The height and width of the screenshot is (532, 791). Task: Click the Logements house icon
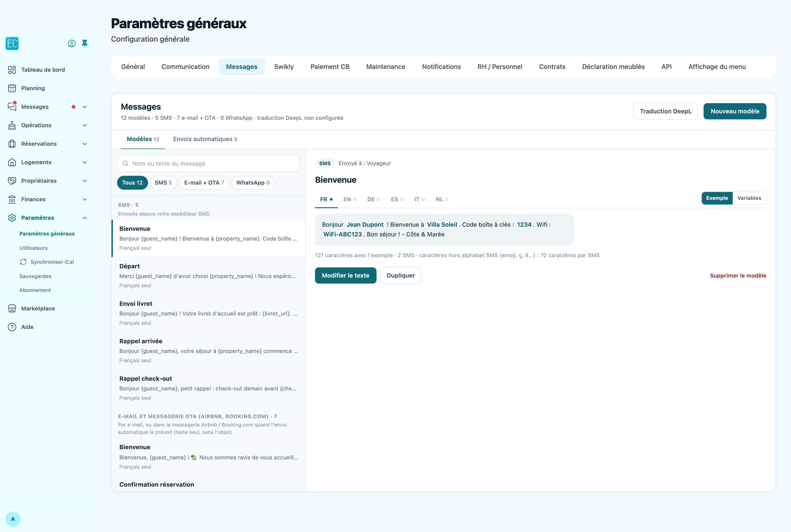(12, 162)
